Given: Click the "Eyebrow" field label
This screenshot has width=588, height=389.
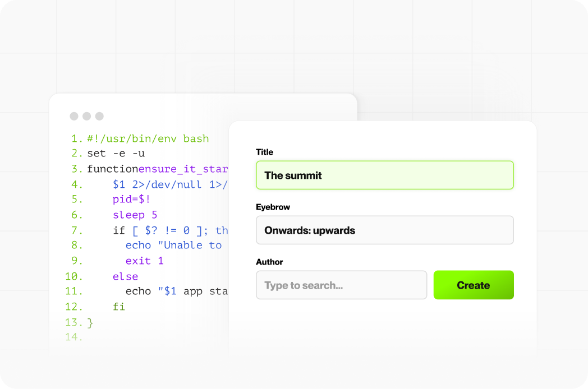Looking at the screenshot, I should pyautogui.click(x=273, y=207).
